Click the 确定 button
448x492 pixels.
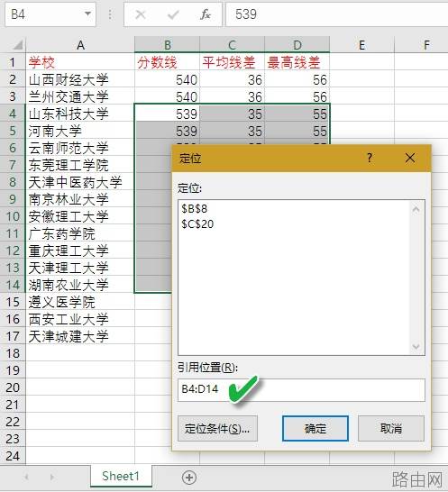pyautogui.click(x=315, y=428)
